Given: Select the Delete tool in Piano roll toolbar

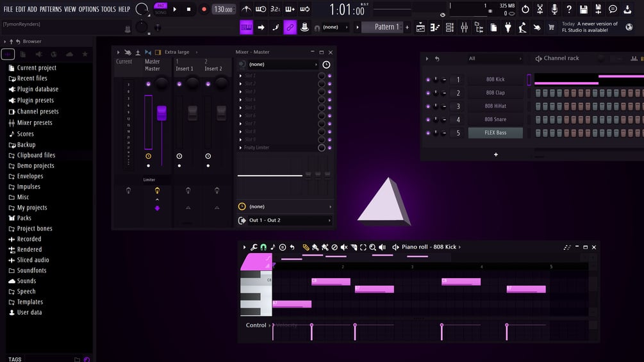Looking at the screenshot, I should point(334,247).
